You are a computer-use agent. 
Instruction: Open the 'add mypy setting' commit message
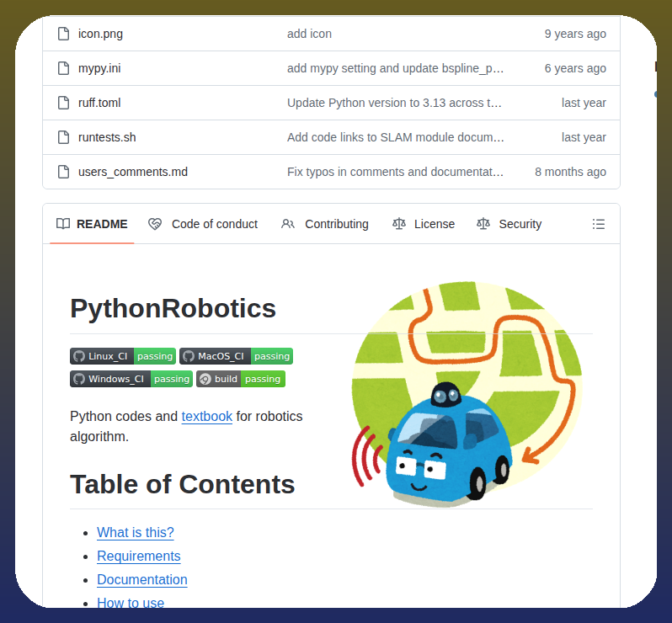point(395,68)
